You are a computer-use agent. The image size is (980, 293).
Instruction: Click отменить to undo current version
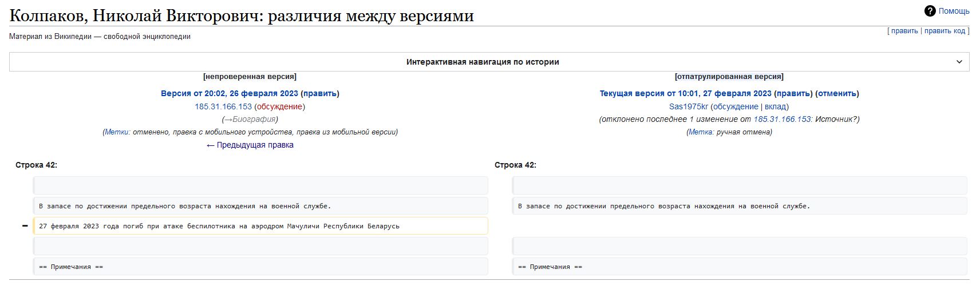(837, 93)
